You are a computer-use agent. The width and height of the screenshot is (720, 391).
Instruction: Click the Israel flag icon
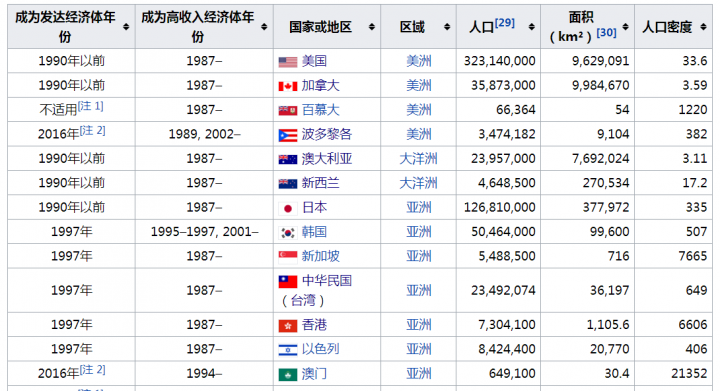tap(288, 350)
